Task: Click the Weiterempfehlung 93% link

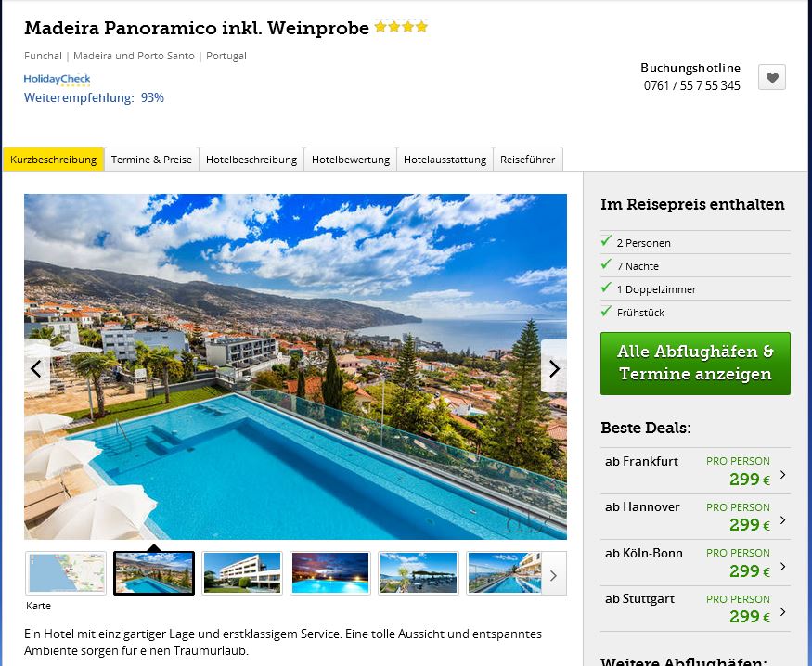Action: [94, 97]
